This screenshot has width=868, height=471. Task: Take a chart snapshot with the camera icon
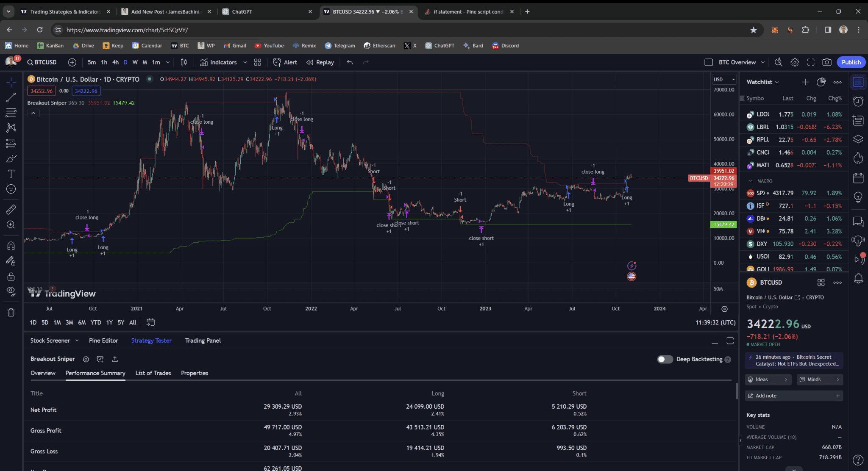coord(827,62)
